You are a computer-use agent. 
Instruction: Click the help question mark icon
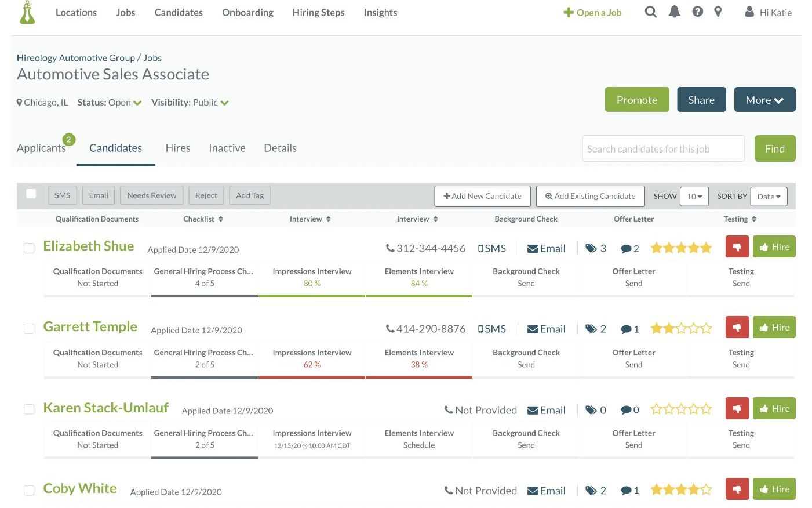tap(697, 12)
